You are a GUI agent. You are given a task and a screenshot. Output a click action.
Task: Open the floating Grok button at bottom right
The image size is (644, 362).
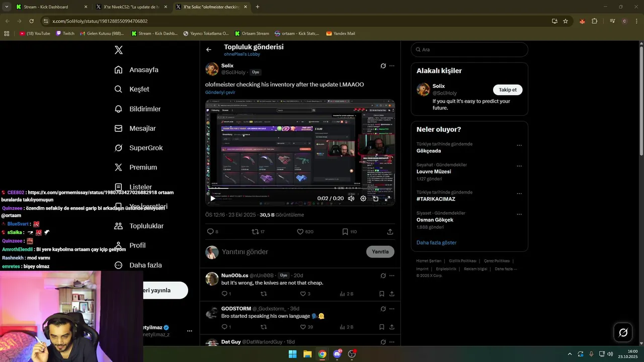pyautogui.click(x=623, y=332)
